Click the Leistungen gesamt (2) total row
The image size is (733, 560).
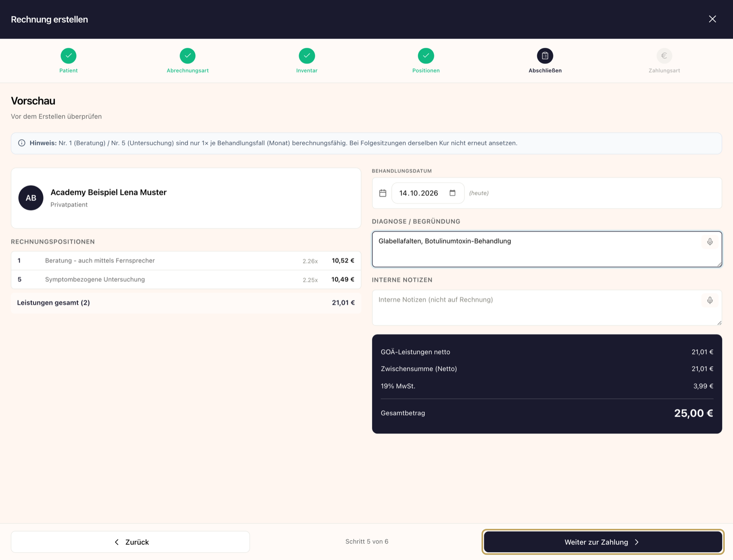(x=186, y=302)
